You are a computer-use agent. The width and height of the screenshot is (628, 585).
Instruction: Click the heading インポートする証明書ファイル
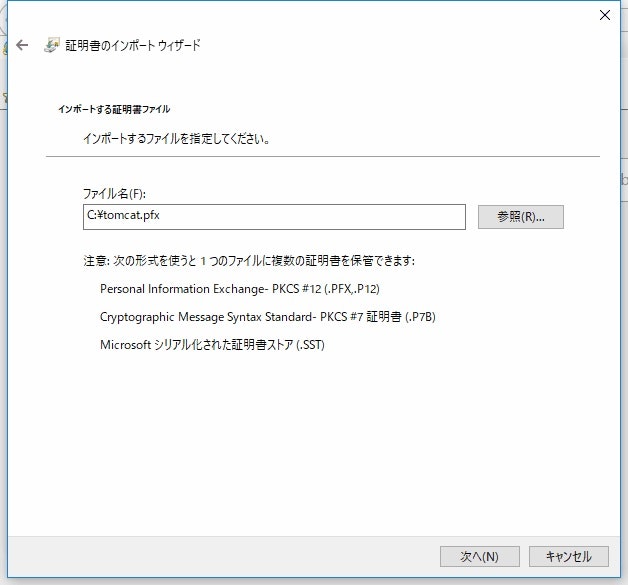click(114, 109)
